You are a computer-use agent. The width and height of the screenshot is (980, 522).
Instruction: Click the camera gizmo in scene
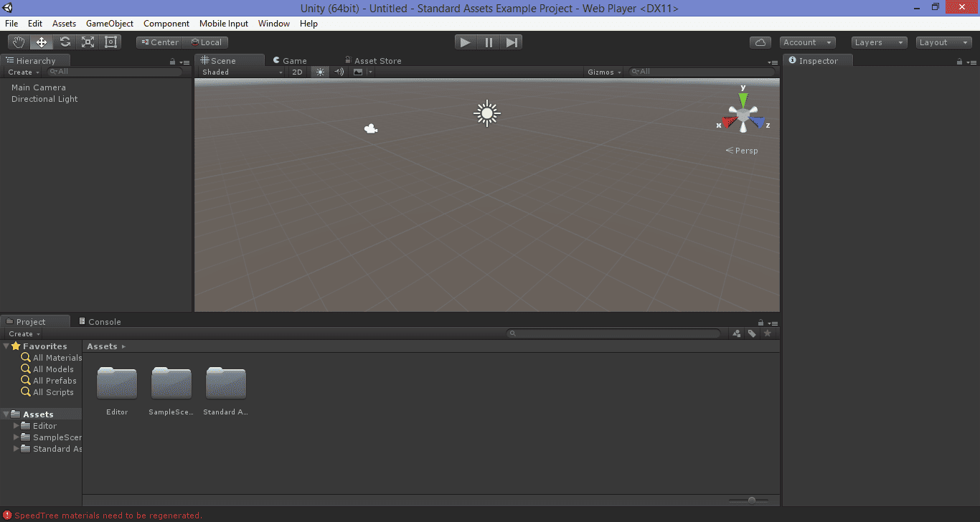pyautogui.click(x=371, y=129)
